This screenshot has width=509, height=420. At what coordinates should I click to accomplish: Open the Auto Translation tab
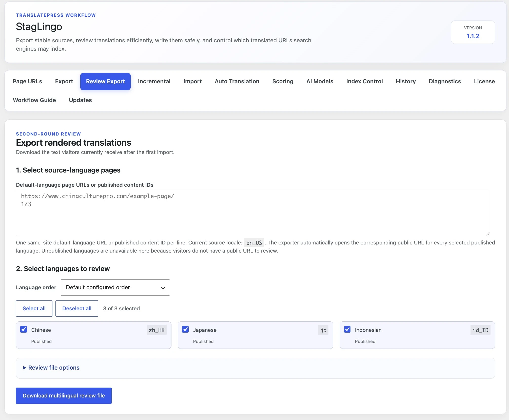click(x=237, y=81)
